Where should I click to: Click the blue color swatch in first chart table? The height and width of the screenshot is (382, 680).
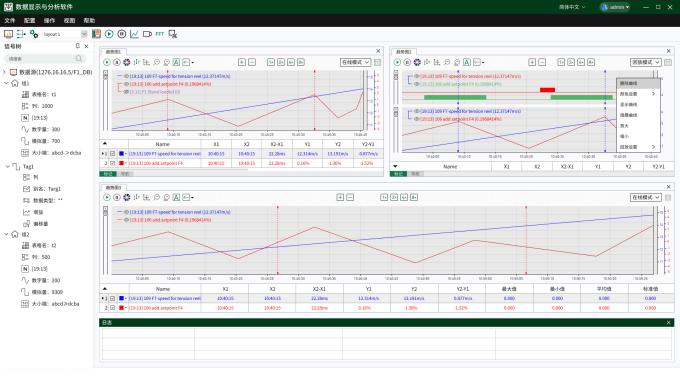tap(121, 153)
